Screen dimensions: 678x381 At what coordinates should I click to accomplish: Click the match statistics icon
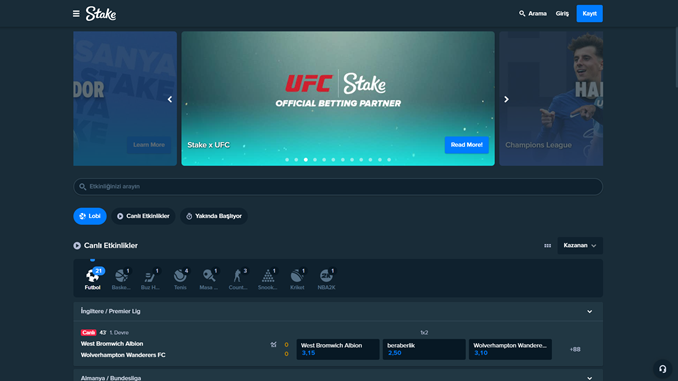coord(273,345)
